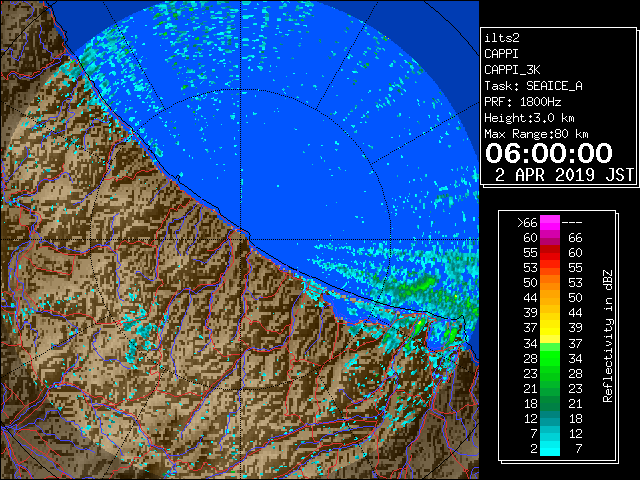Click the cyan 2–7 dBZ legend color
Image resolution: width=640 pixels, height=480 pixels.
click(x=550, y=448)
